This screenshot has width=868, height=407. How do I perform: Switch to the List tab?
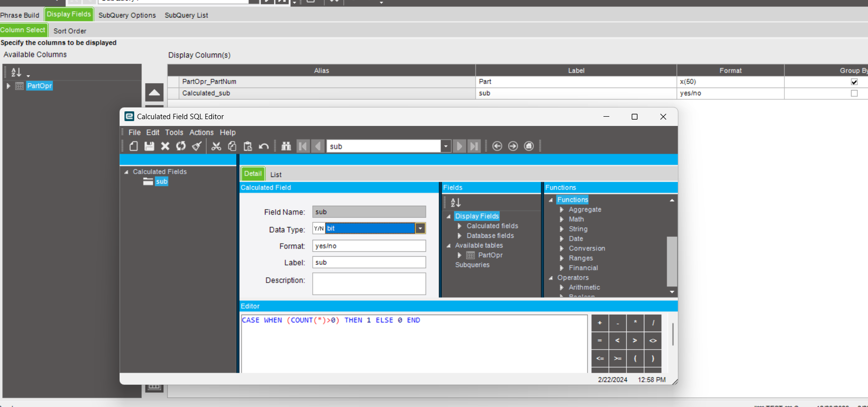point(276,175)
